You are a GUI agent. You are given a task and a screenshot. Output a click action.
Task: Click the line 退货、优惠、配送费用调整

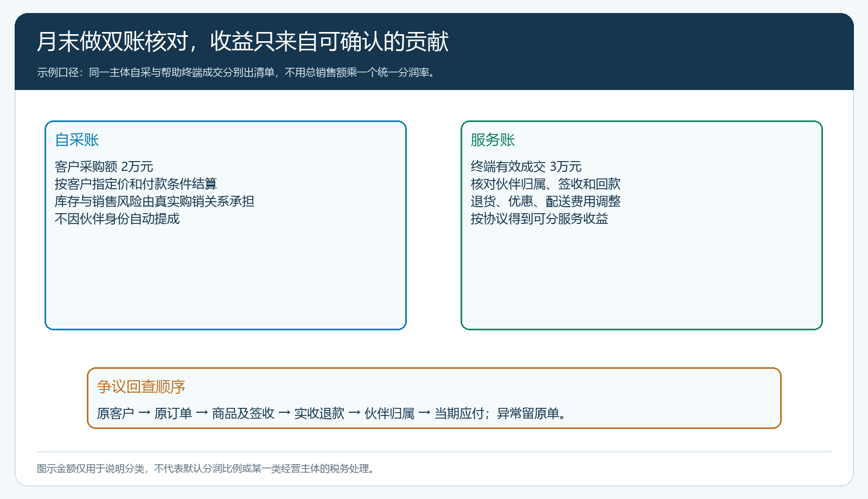pyautogui.click(x=545, y=201)
